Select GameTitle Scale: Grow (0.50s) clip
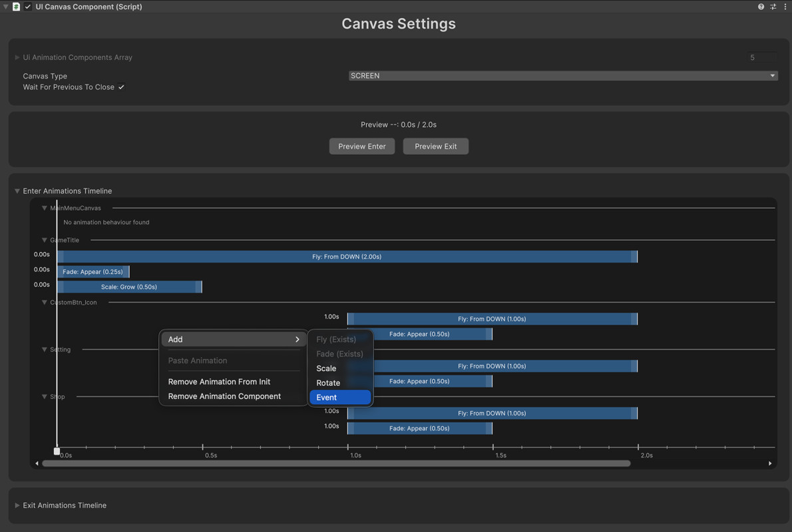This screenshot has width=792, height=532. [x=129, y=287]
